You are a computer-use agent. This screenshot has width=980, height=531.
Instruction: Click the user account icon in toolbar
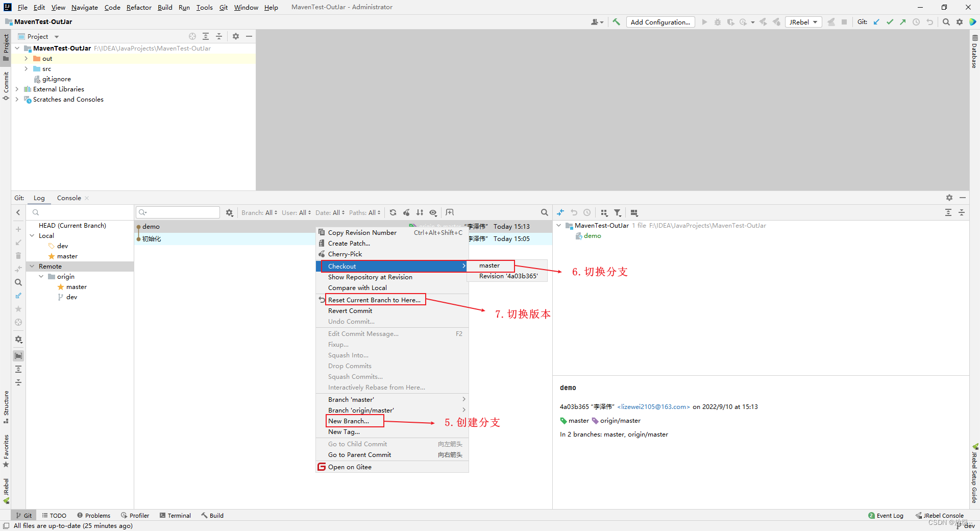click(x=596, y=22)
